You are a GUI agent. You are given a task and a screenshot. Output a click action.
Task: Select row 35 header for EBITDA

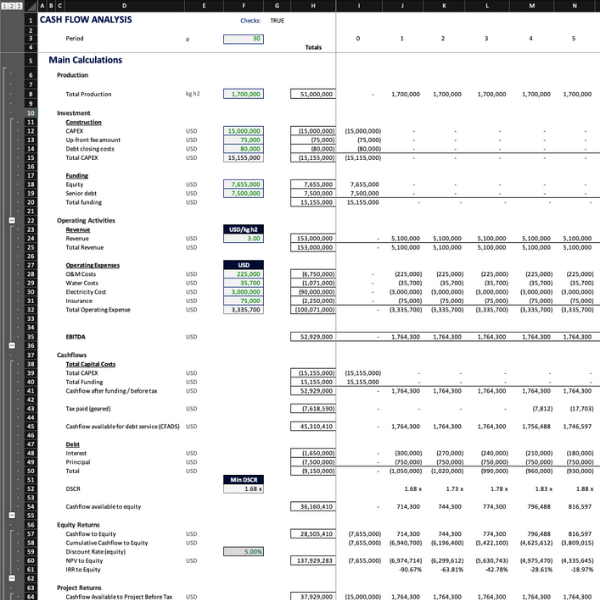tap(30, 337)
